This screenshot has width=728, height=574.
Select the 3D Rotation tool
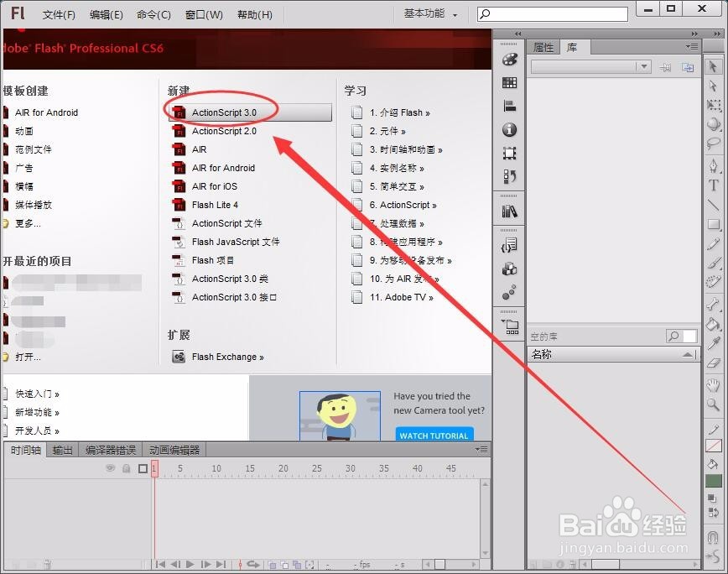[713, 124]
